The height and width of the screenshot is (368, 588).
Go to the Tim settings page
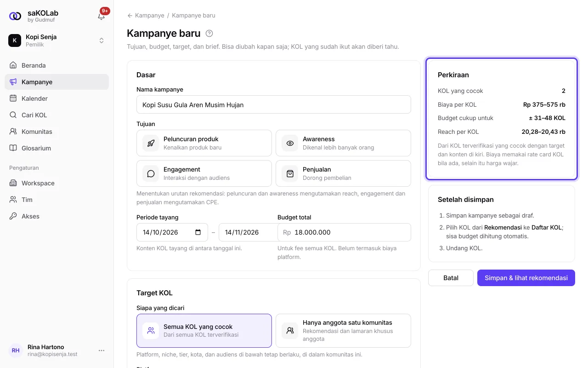(x=57, y=200)
